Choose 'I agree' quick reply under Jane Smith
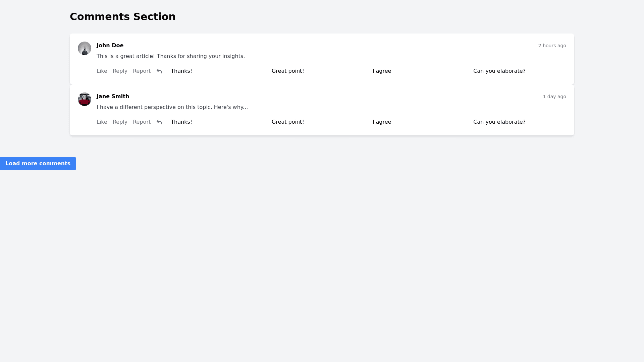The image size is (644, 362). 382,122
